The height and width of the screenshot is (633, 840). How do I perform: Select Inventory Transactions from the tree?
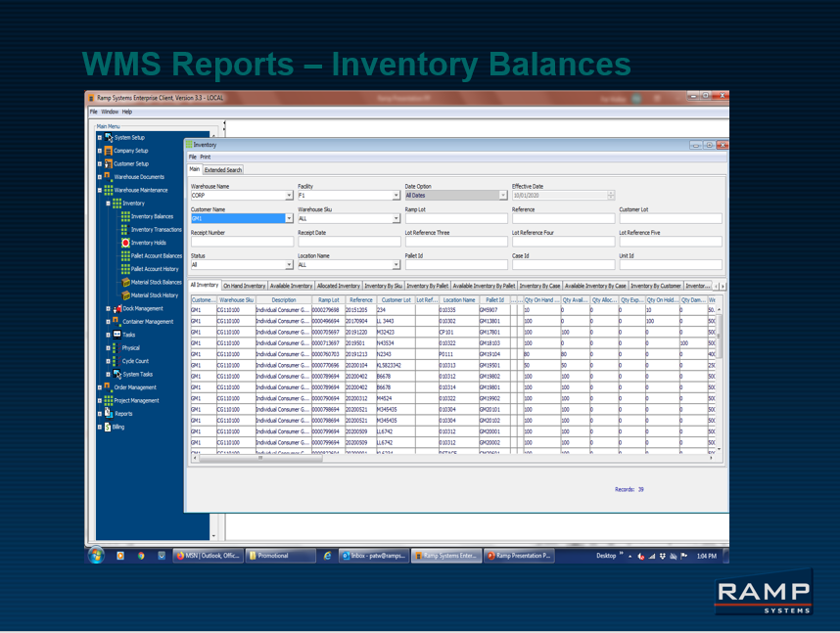(x=157, y=230)
